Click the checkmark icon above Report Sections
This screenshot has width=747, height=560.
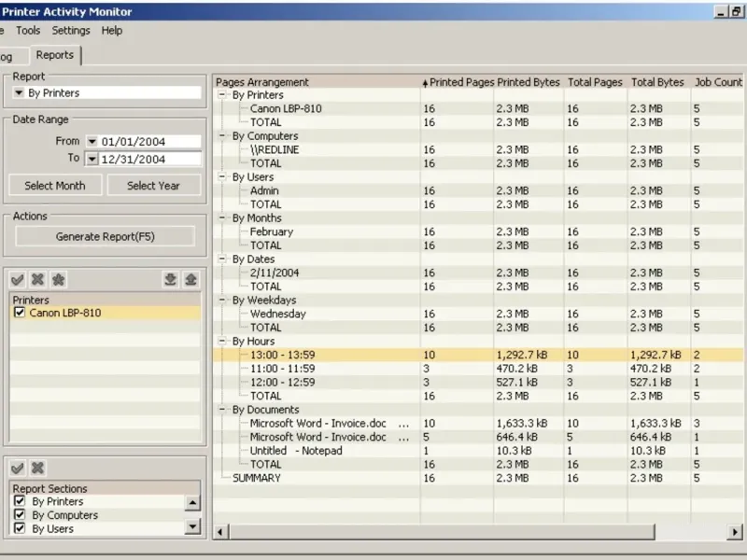(x=17, y=468)
